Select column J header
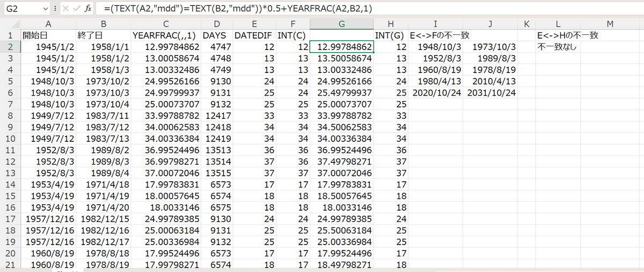Viewport: 644px width, 272px height. click(491, 23)
